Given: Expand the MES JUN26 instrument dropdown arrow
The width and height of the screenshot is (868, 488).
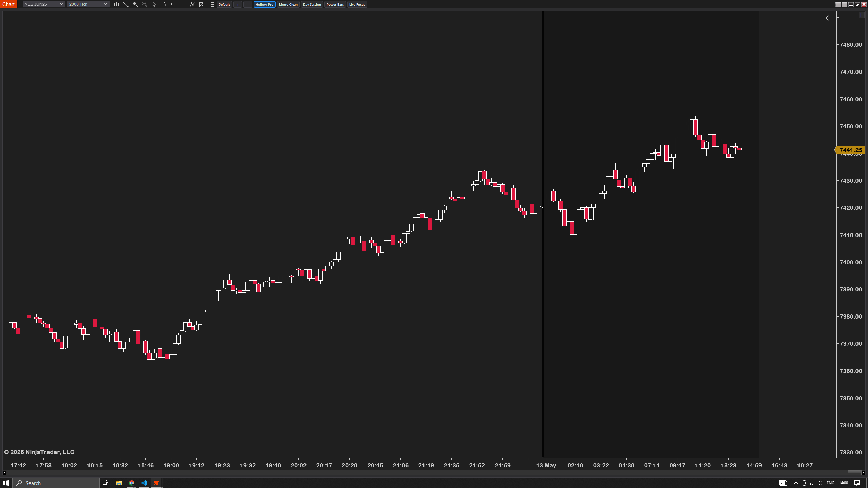Looking at the screenshot, I should 61,4.
